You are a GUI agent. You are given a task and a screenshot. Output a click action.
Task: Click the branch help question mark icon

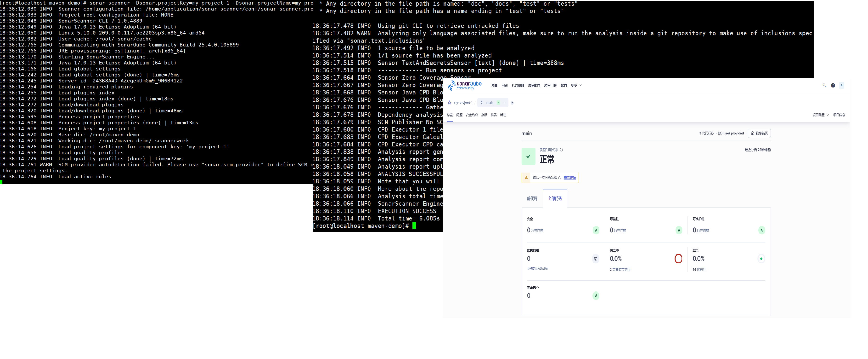pos(512,103)
